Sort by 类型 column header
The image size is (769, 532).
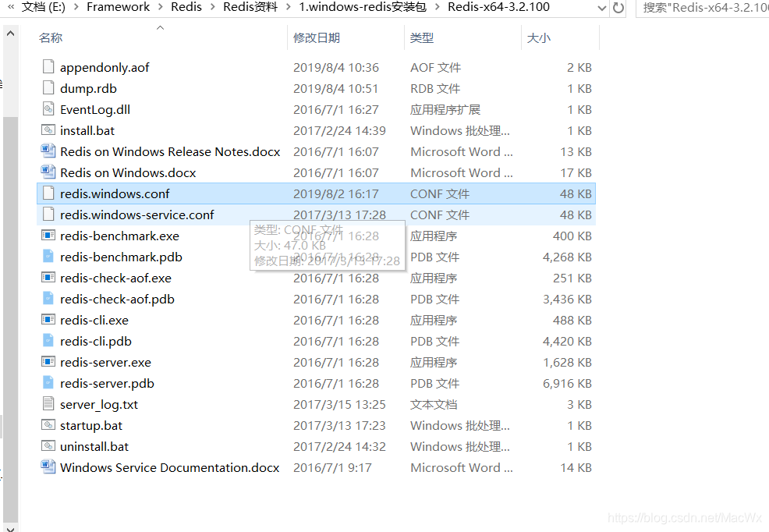(x=422, y=37)
